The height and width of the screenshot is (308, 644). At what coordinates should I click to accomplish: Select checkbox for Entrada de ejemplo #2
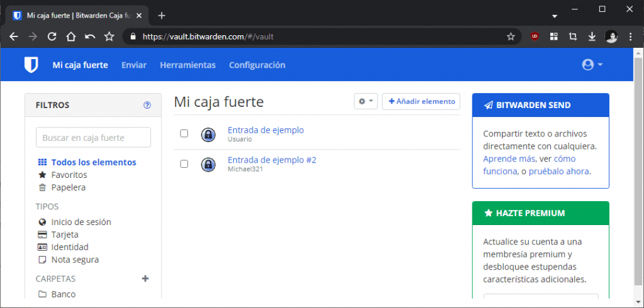184,164
